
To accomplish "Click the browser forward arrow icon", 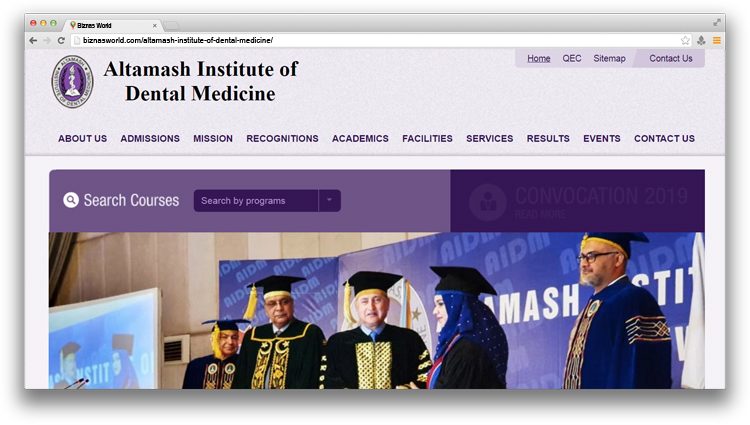I will pos(47,41).
